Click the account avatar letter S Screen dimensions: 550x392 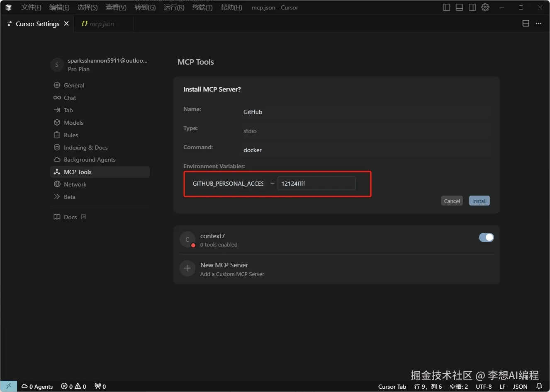[57, 65]
